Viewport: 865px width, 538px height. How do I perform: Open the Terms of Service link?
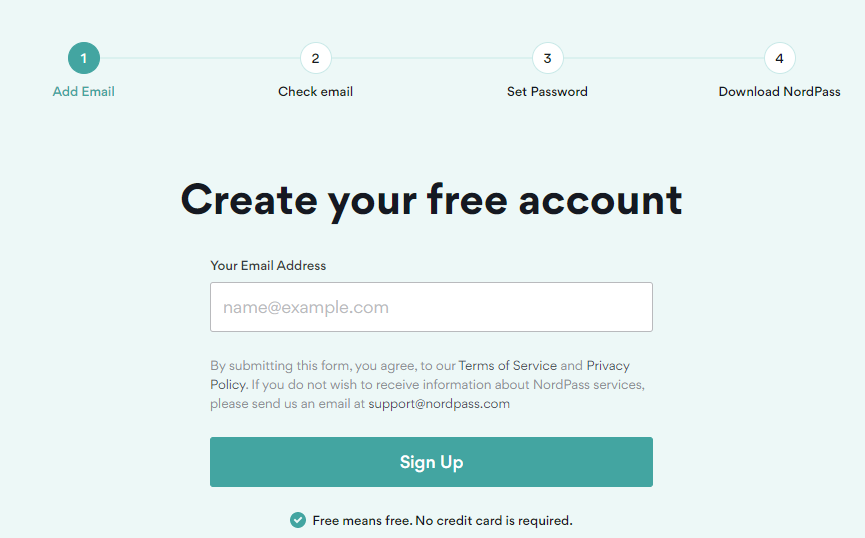point(508,365)
